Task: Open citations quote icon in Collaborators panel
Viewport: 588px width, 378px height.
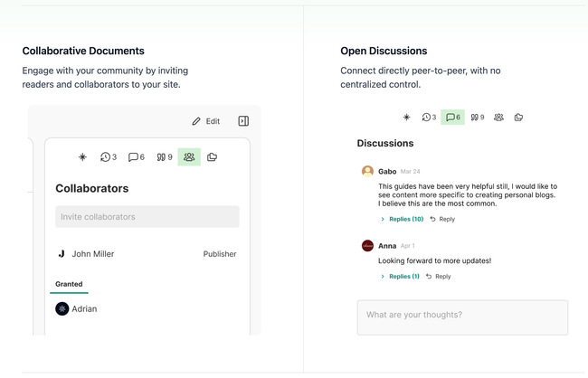Action: point(164,157)
